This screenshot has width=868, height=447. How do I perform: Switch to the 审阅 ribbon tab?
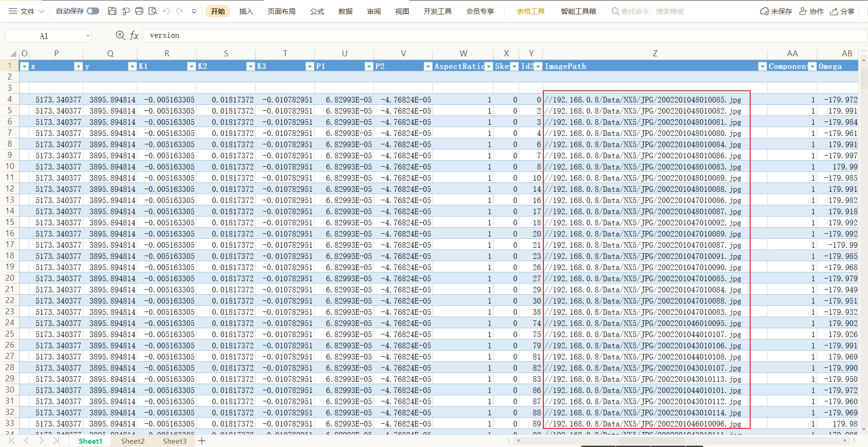coord(374,11)
